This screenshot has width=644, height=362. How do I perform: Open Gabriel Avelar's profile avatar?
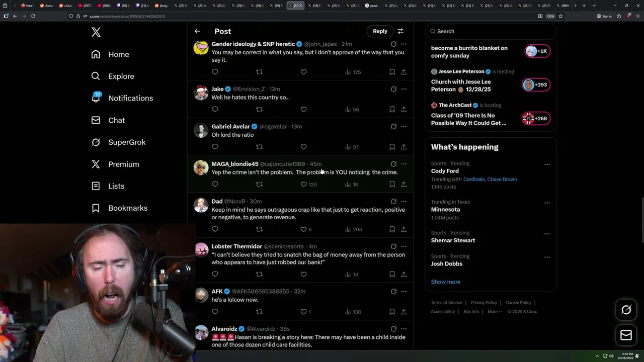pos(201,131)
